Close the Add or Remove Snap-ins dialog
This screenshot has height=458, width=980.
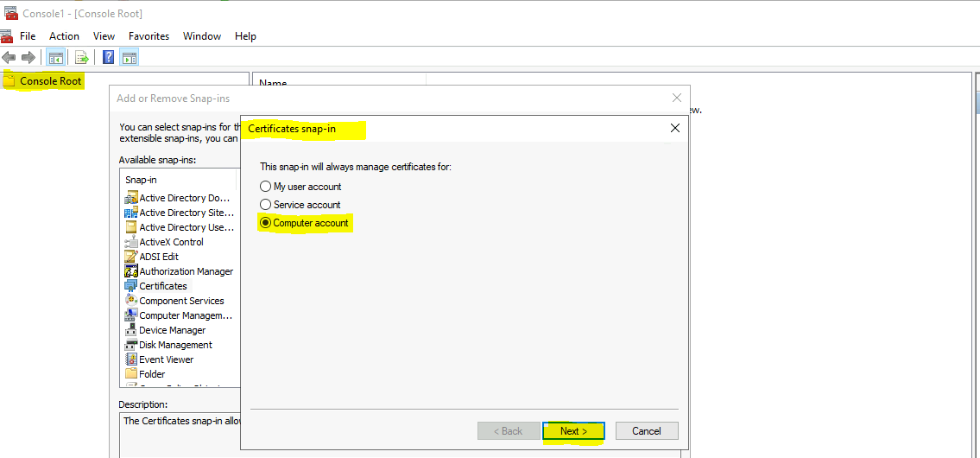click(676, 98)
